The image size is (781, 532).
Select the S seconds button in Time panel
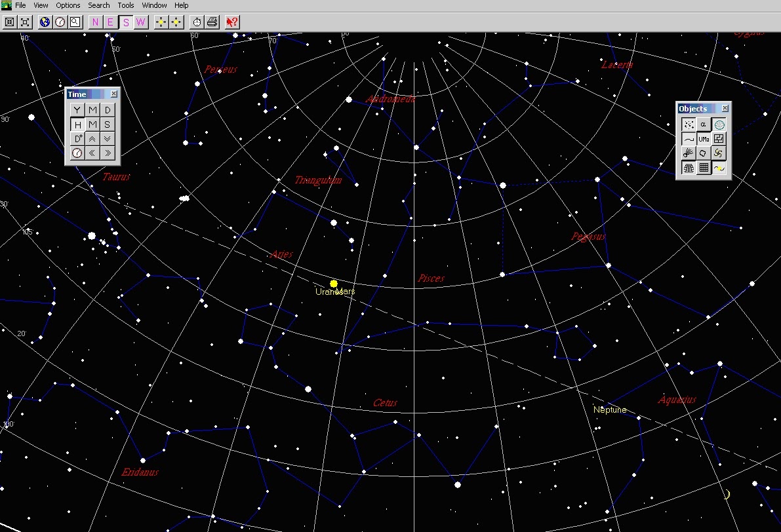click(x=107, y=124)
